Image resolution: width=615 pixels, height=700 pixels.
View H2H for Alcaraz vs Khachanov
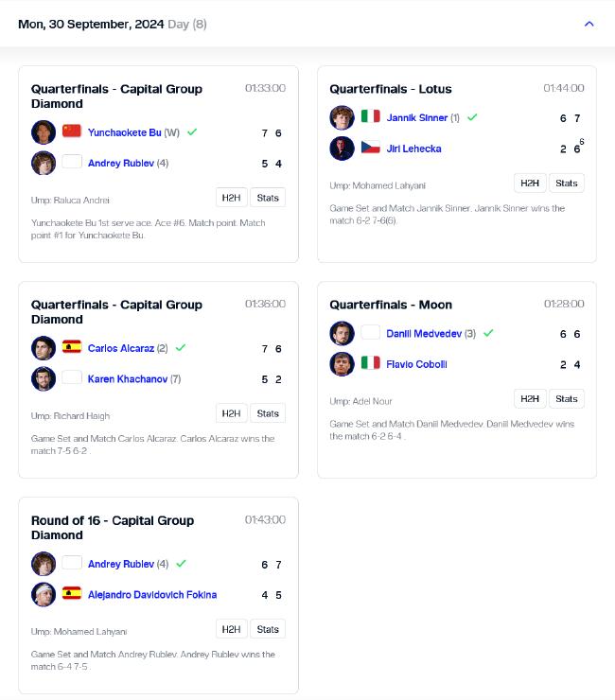click(x=232, y=413)
